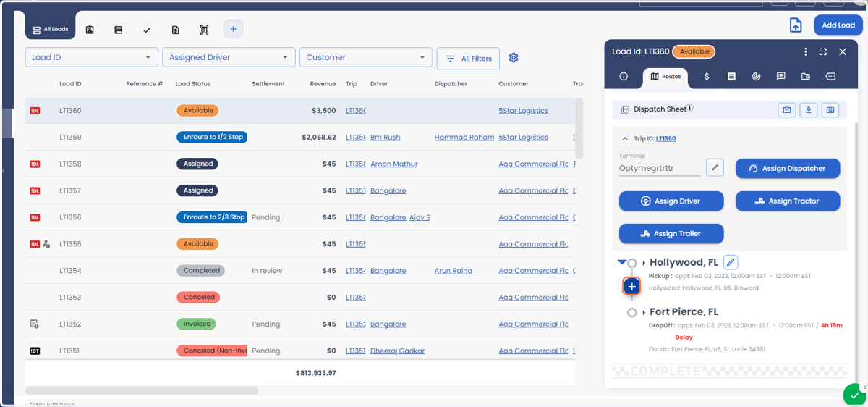The height and width of the screenshot is (407, 868).
Task: Open dispatcher link Arun Raina
Action: pos(453,271)
